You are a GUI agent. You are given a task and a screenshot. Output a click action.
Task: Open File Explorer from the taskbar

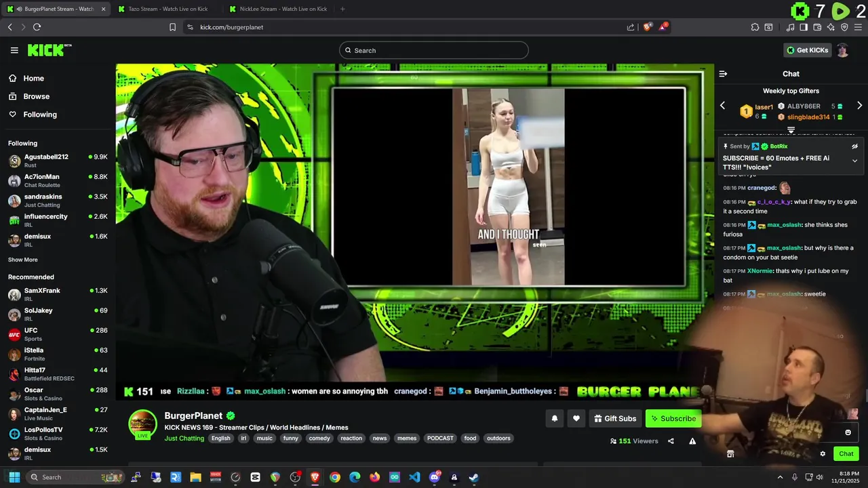(x=195, y=477)
